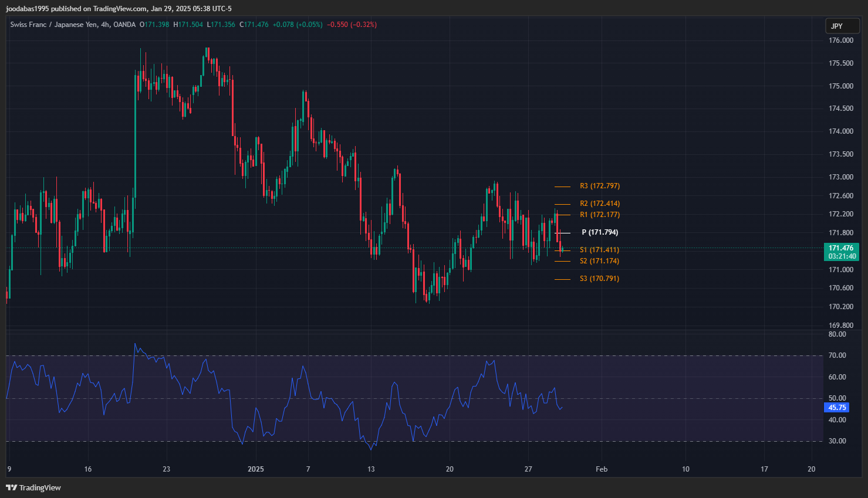Select the low value L171.356

tap(221, 25)
